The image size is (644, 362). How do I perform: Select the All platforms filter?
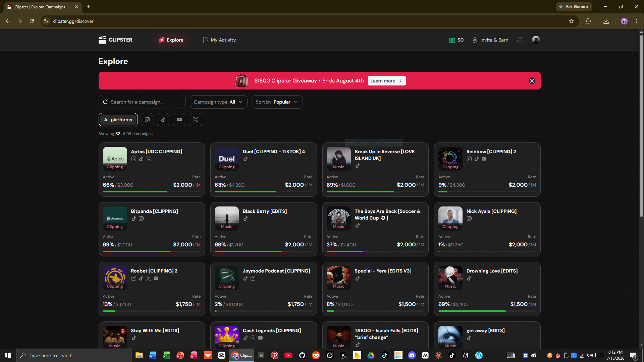(x=118, y=120)
